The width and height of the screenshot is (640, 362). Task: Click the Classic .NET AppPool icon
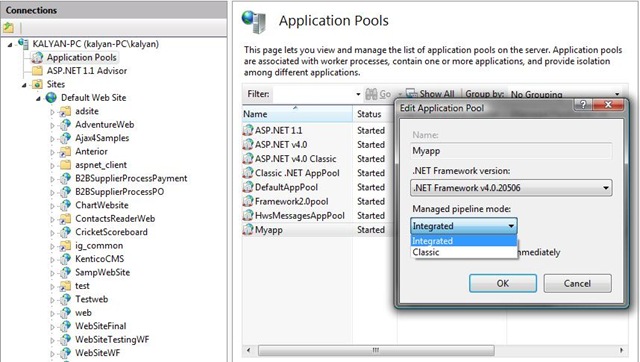[248, 173]
